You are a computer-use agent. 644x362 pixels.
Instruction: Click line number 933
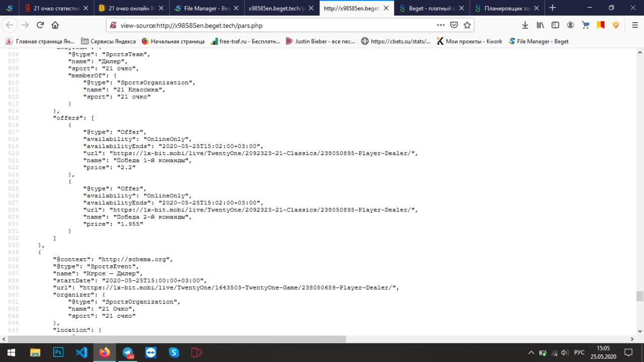click(x=14, y=245)
